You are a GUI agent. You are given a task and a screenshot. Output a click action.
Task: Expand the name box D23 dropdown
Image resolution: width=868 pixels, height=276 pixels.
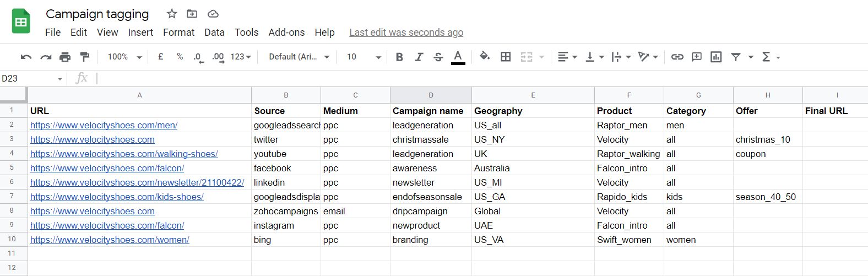pyautogui.click(x=59, y=79)
